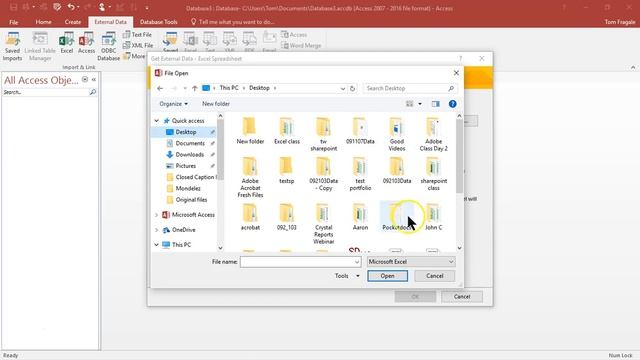Image resolution: width=640 pixels, height=360 pixels.
Task: Open the Organize dropdown menu
Action: pos(173,104)
